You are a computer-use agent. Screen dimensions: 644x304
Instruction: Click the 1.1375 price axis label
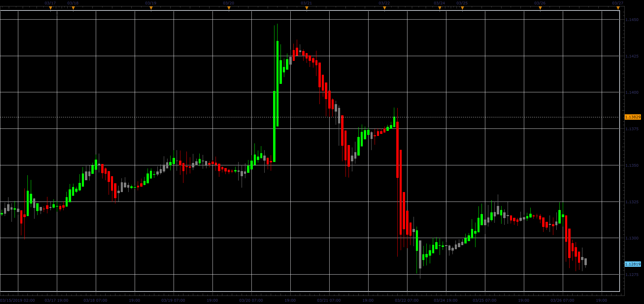[632, 129]
